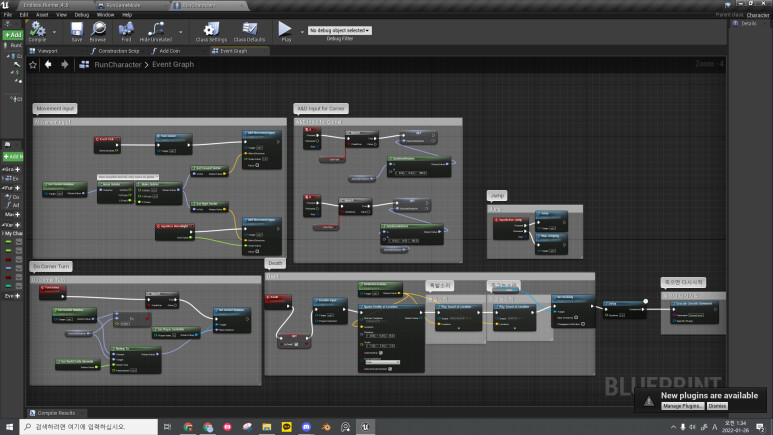Expand the Compile options dropdown arrow
This screenshot has height=435, width=773.
[x=55, y=30]
